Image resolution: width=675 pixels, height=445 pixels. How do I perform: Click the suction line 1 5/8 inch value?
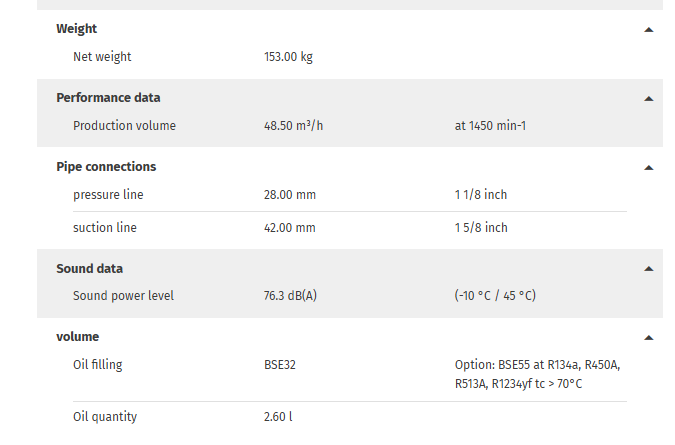pyautogui.click(x=481, y=228)
